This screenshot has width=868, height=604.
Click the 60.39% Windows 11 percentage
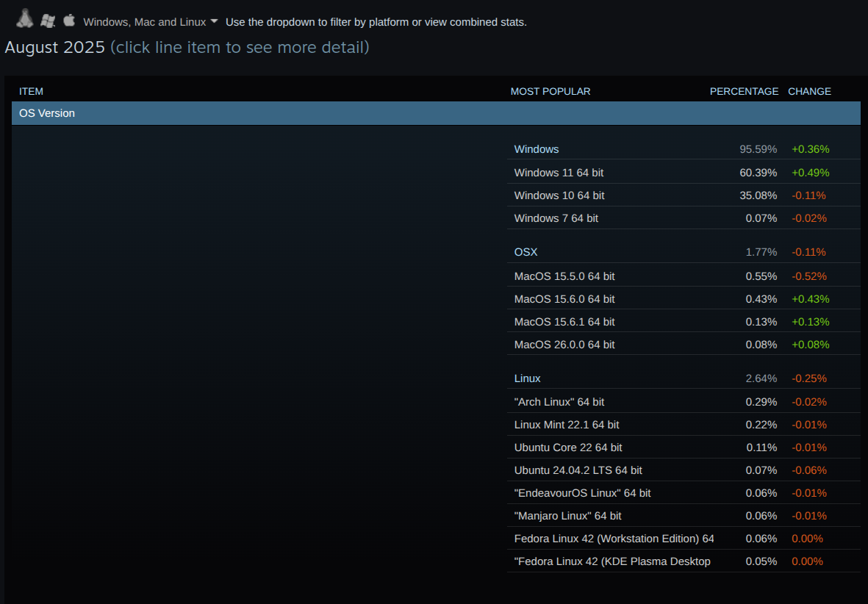point(758,173)
